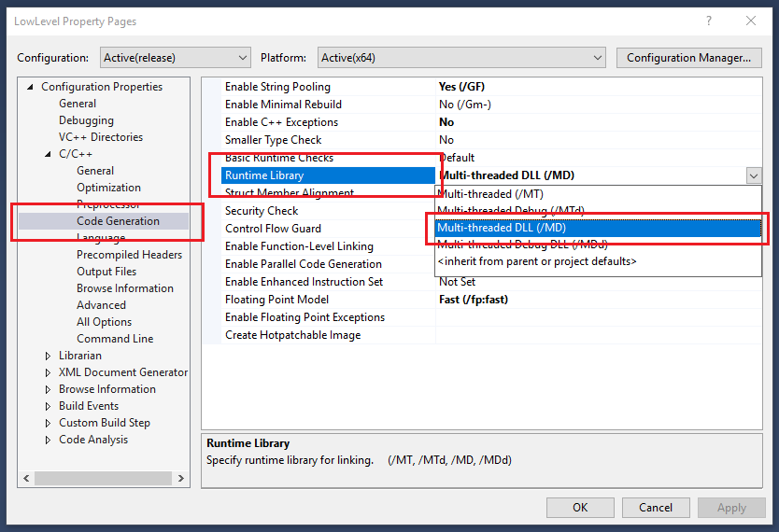Close the LowLevel Property Pages dialog
The image size is (779, 532).
tap(751, 21)
